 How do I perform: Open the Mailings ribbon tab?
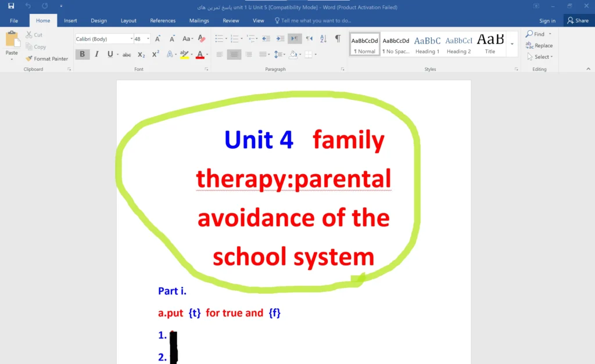point(199,20)
